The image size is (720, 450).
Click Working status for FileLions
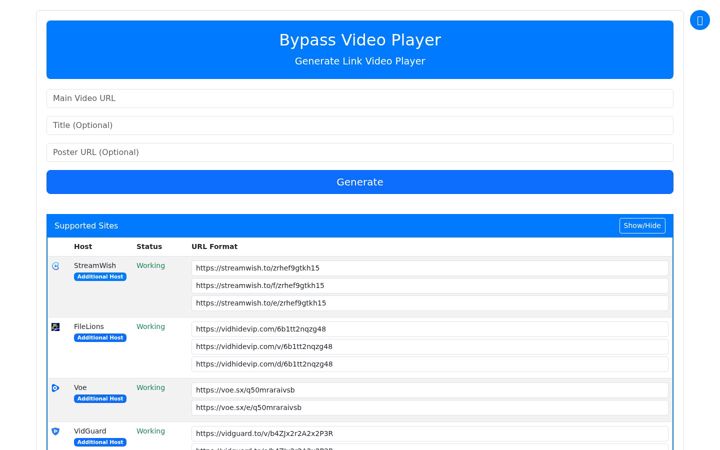pos(151,326)
